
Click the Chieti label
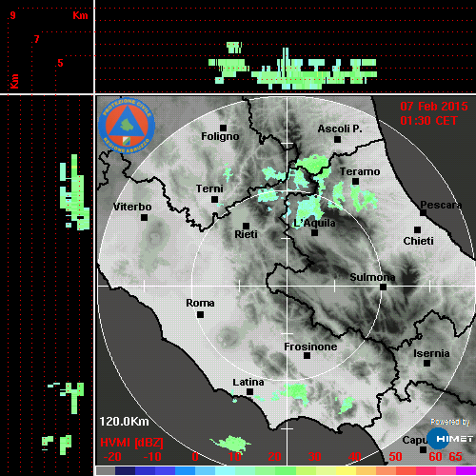pyautogui.click(x=418, y=241)
